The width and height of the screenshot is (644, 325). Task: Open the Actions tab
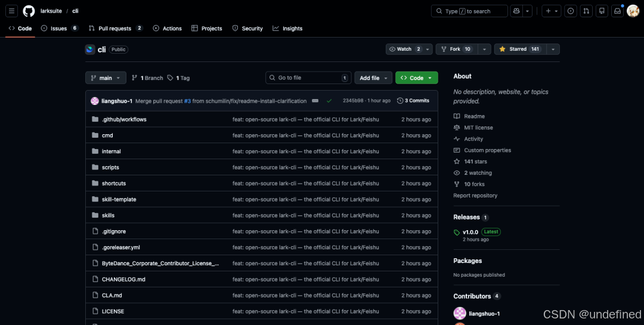167,29
